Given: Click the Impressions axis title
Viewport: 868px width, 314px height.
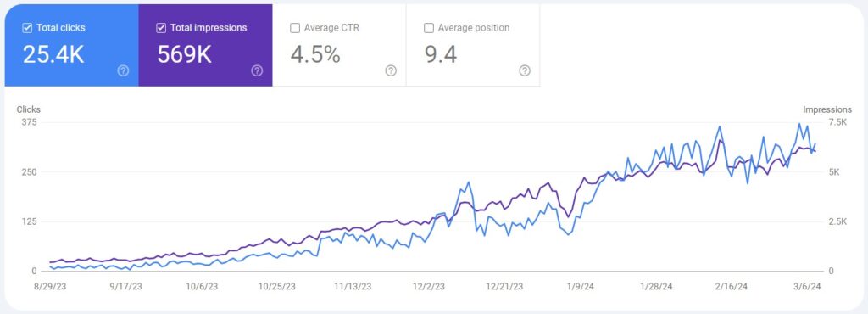Looking at the screenshot, I should 827,109.
